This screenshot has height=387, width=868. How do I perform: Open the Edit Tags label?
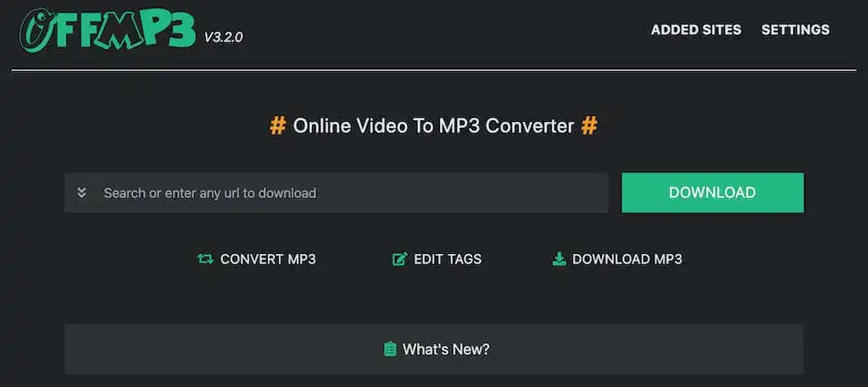click(448, 259)
